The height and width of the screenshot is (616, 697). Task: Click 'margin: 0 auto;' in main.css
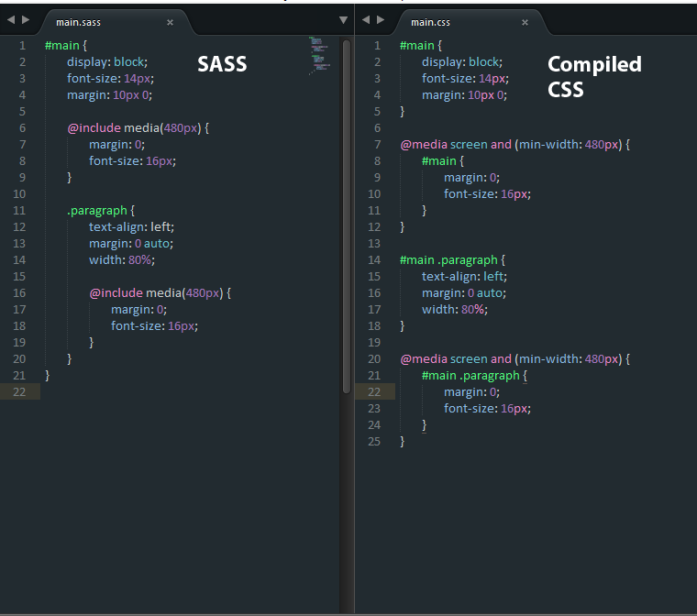464,293
